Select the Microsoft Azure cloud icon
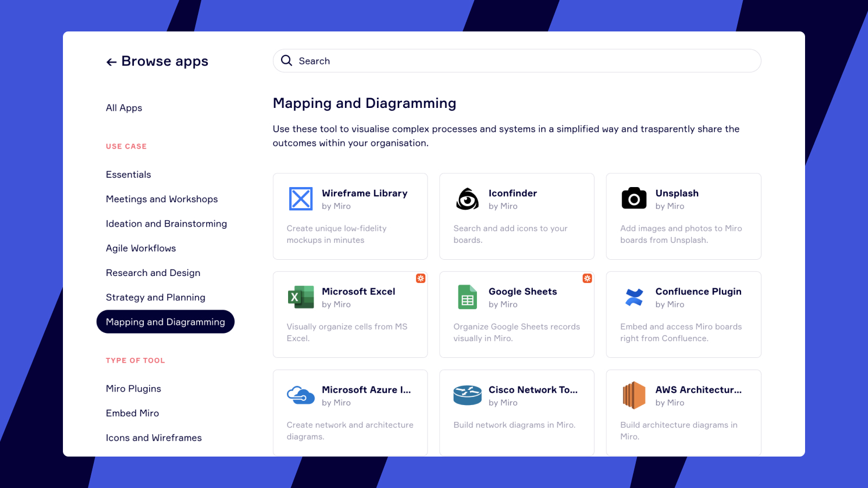This screenshot has height=488, width=868. point(301,395)
